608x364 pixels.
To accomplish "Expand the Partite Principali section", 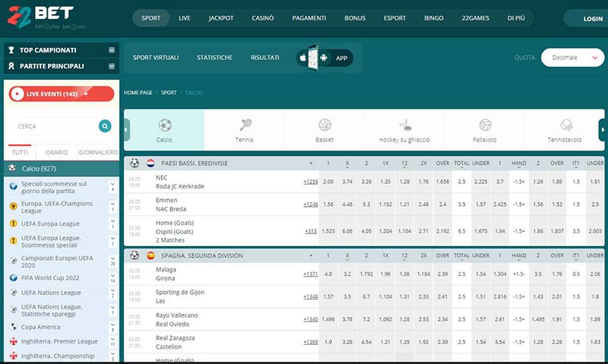I will tap(112, 66).
